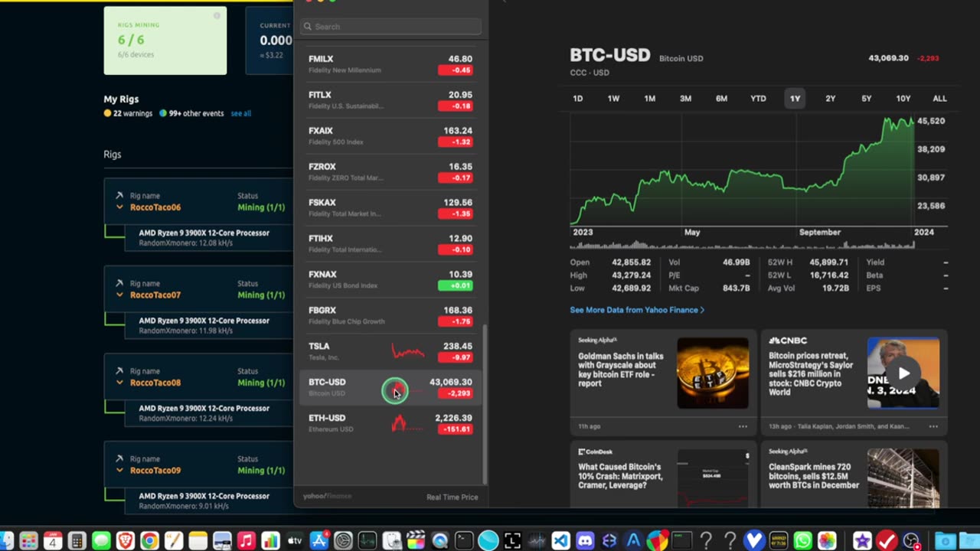Open Final Cut Pro from the Dock
This screenshot has width=980, height=551.
[416, 541]
